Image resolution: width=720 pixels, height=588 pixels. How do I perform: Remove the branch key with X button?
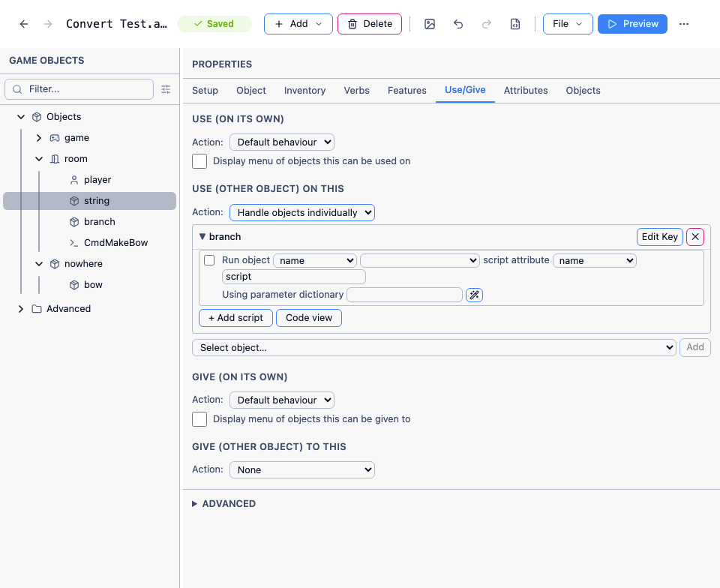[x=695, y=237]
